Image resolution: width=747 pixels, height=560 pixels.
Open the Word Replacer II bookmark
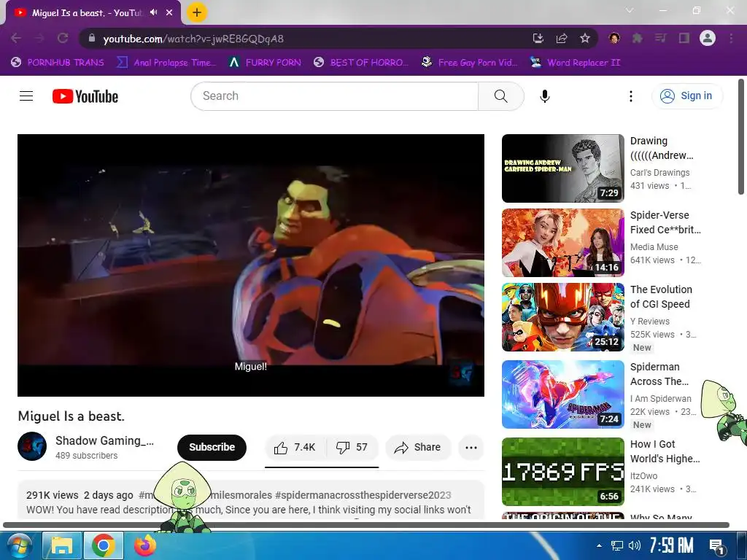pyautogui.click(x=575, y=63)
